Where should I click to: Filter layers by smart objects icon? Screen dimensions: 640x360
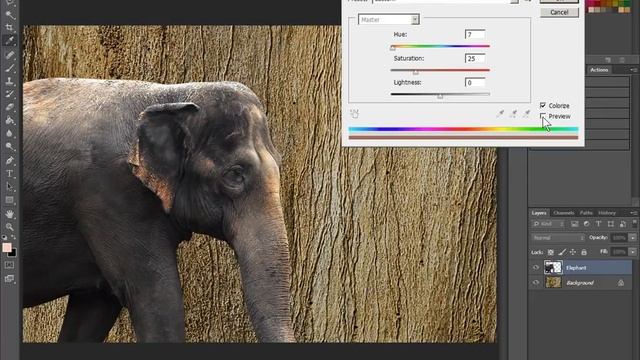(x=623, y=224)
